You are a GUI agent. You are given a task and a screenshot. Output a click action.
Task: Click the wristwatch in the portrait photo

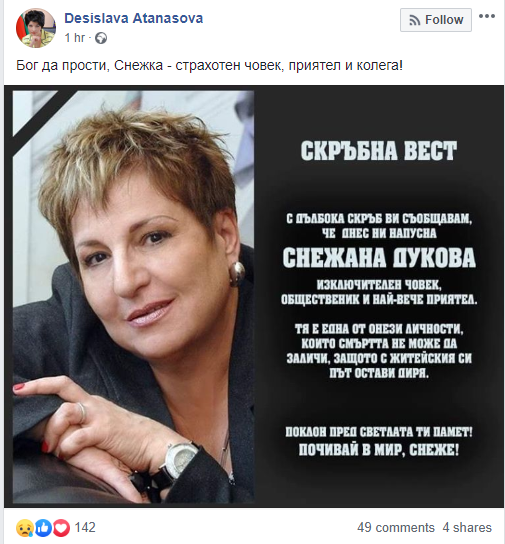(x=179, y=460)
